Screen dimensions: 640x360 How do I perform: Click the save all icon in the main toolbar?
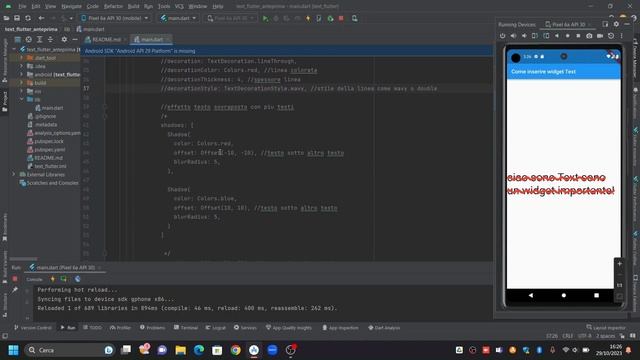coord(17,18)
